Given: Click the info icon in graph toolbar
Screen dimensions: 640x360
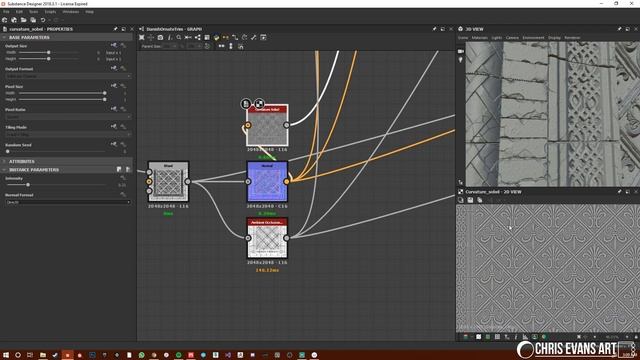Looking at the screenshot, I should [170, 37].
